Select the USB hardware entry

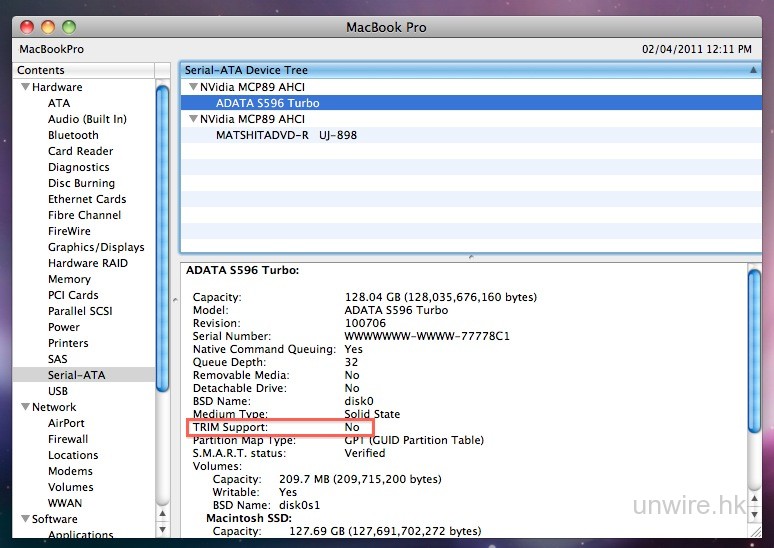tap(58, 391)
